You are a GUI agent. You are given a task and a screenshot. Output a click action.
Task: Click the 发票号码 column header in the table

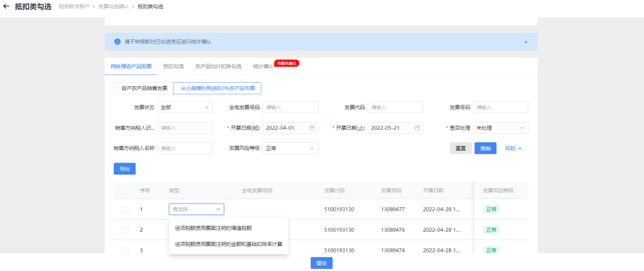[391, 191]
